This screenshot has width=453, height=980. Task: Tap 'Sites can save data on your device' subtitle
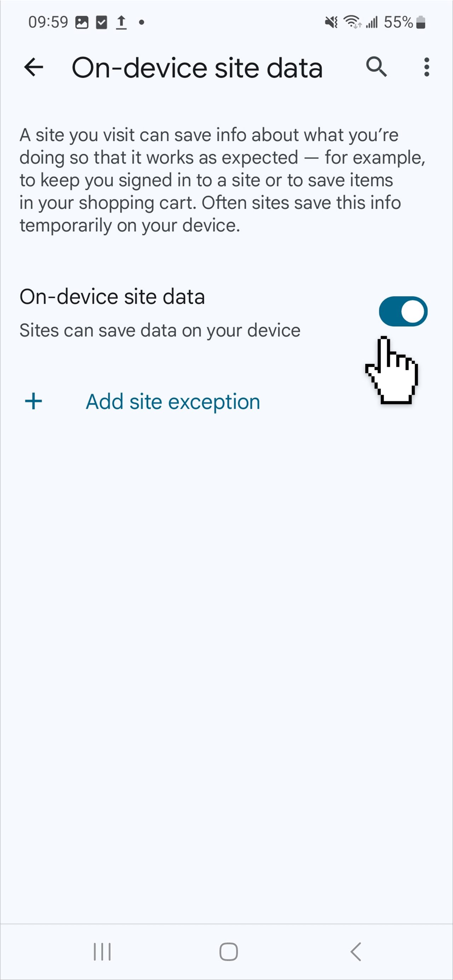[160, 330]
